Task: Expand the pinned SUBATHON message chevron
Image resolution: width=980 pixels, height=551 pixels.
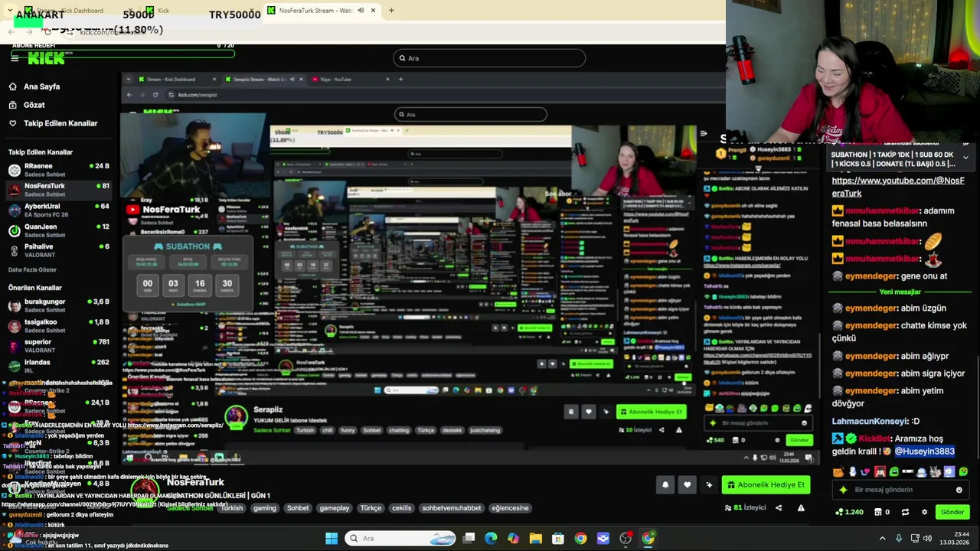Action: point(965,158)
